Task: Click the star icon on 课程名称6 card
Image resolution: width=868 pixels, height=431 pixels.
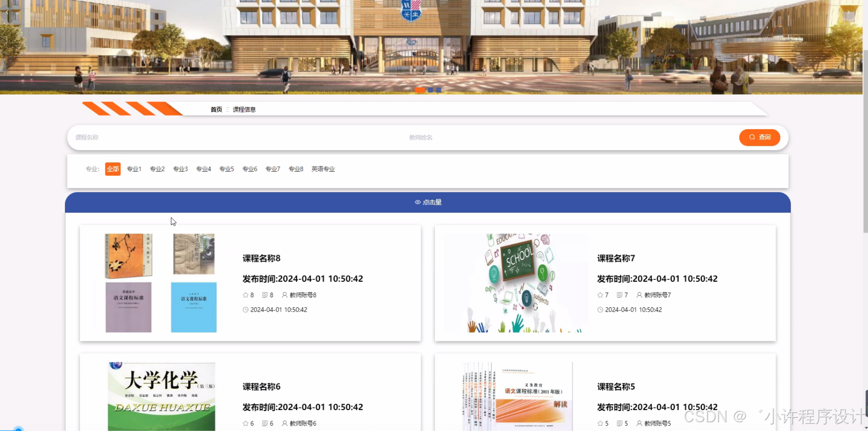Action: 245,423
